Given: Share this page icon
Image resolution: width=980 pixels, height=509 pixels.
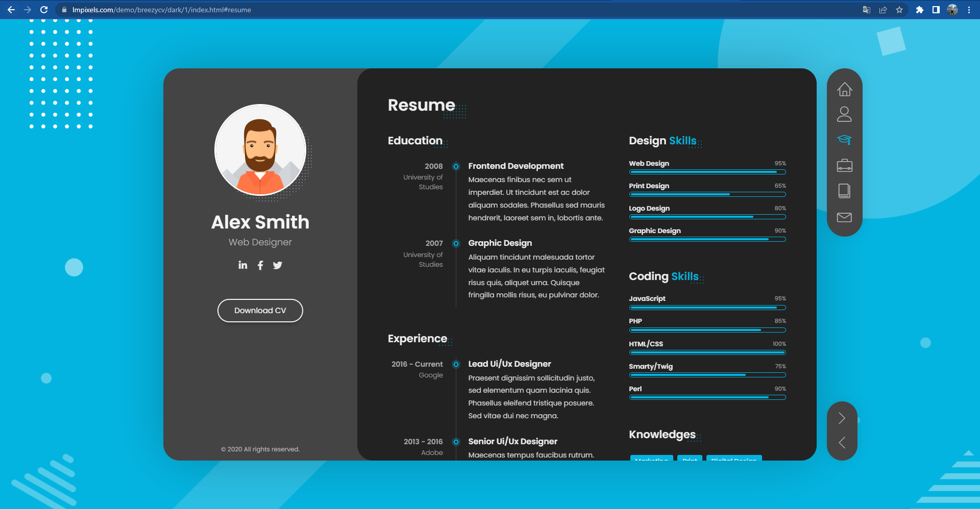Looking at the screenshot, I should tap(883, 10).
